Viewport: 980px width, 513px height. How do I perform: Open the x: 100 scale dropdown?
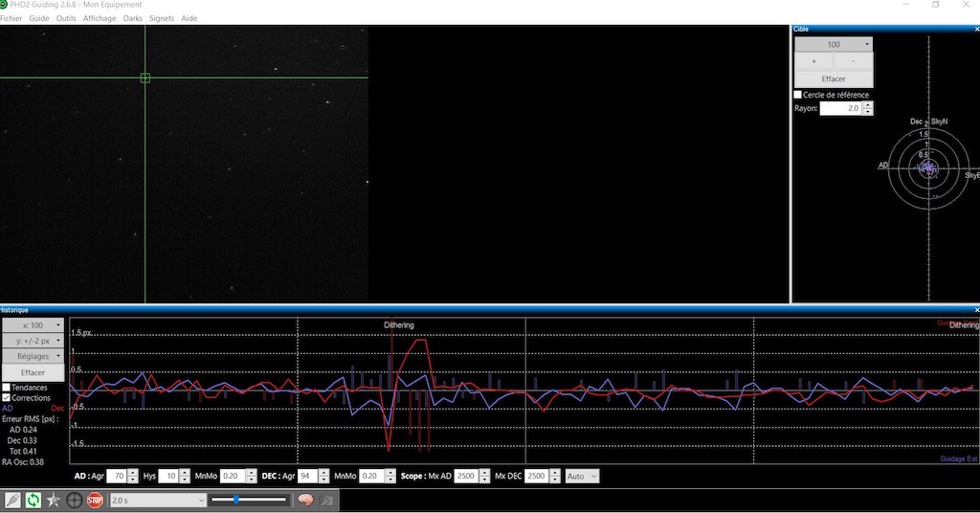33,324
